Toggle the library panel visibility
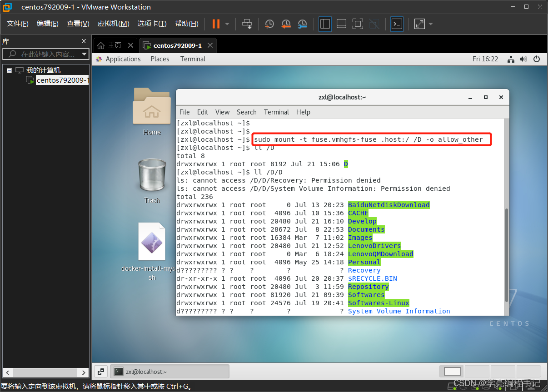The width and height of the screenshot is (548, 392). [x=325, y=24]
